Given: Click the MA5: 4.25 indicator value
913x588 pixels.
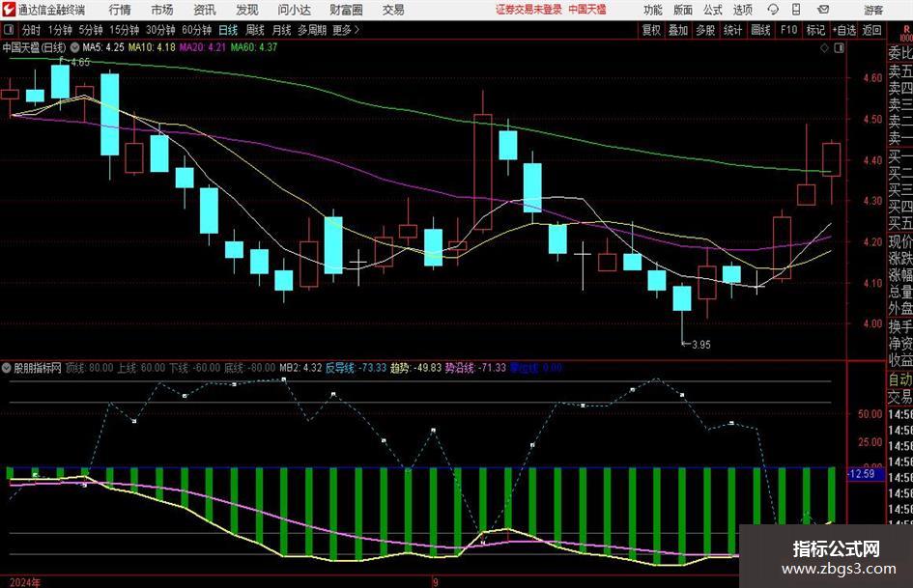Looking at the screenshot, I should [103, 47].
